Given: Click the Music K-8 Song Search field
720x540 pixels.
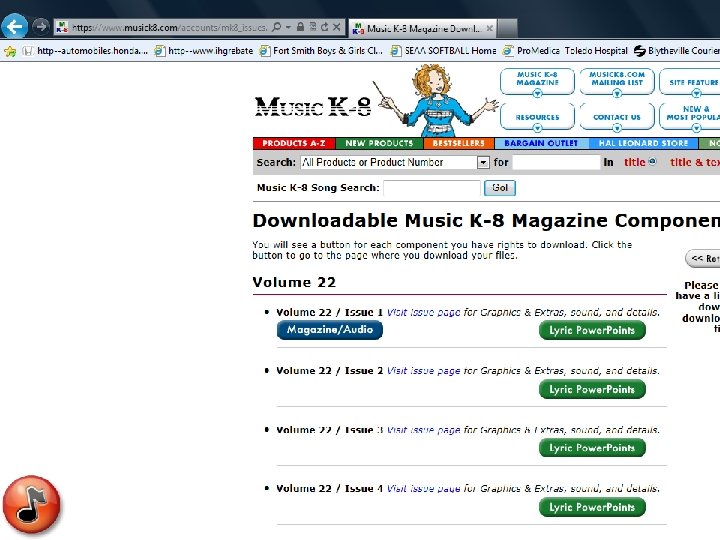Looking at the screenshot, I should (x=432, y=188).
